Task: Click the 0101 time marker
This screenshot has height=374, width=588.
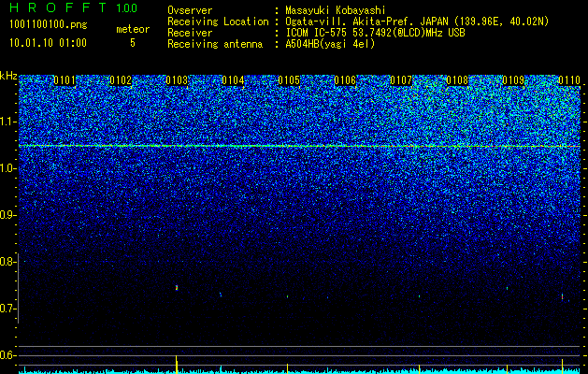Action: [x=65, y=80]
